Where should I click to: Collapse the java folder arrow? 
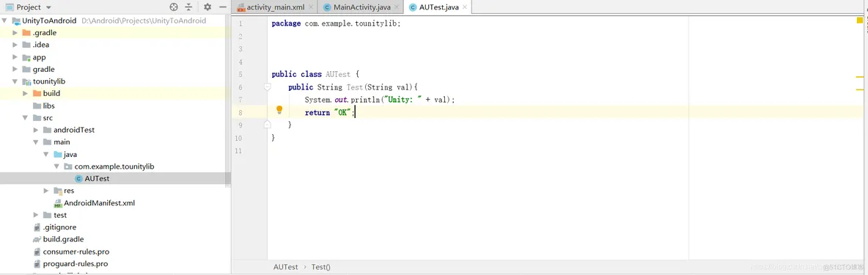(x=46, y=155)
